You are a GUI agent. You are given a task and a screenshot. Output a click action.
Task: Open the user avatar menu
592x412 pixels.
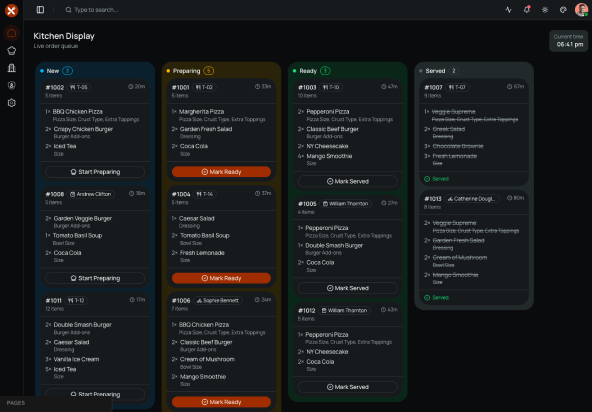[581, 10]
